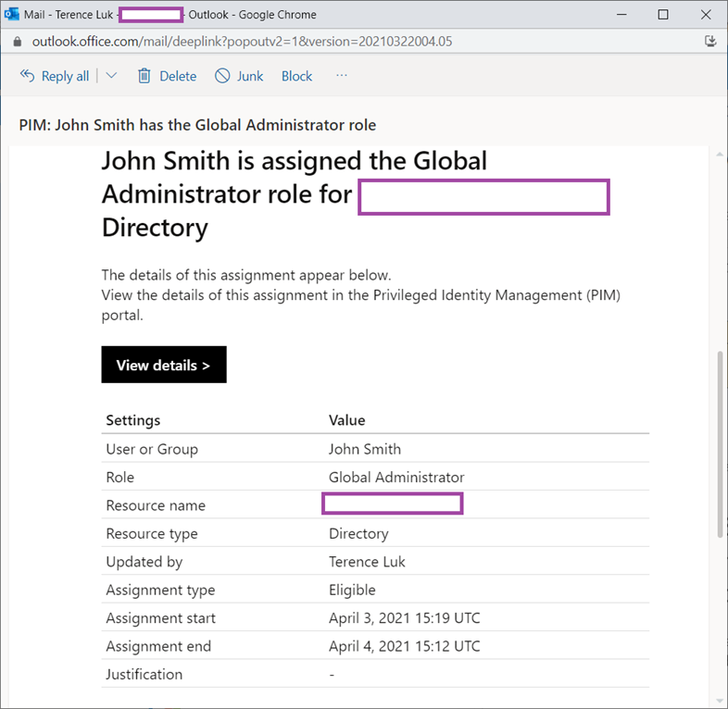Screen dimensions: 728x709
Task: Minimize the Chrome window
Action: pyautogui.click(x=621, y=15)
